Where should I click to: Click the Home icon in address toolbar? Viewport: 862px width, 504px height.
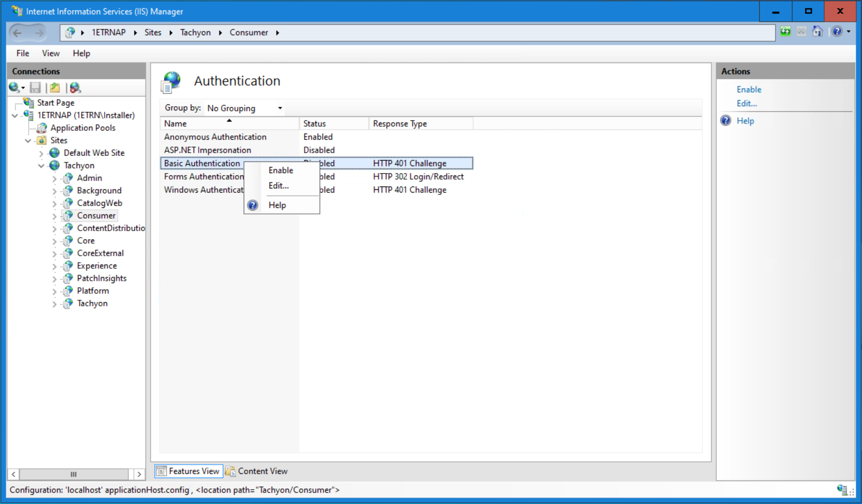817,32
